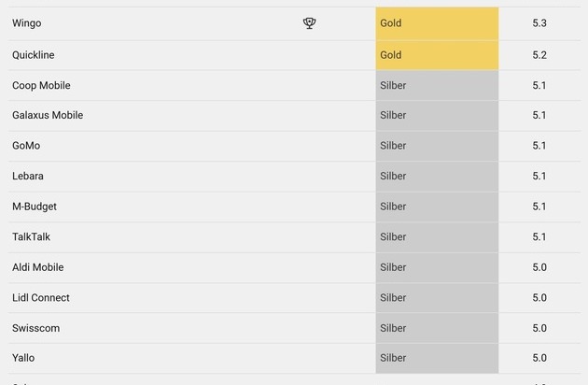
Task: Click the Coop Mobile row label
Action: 41,86
